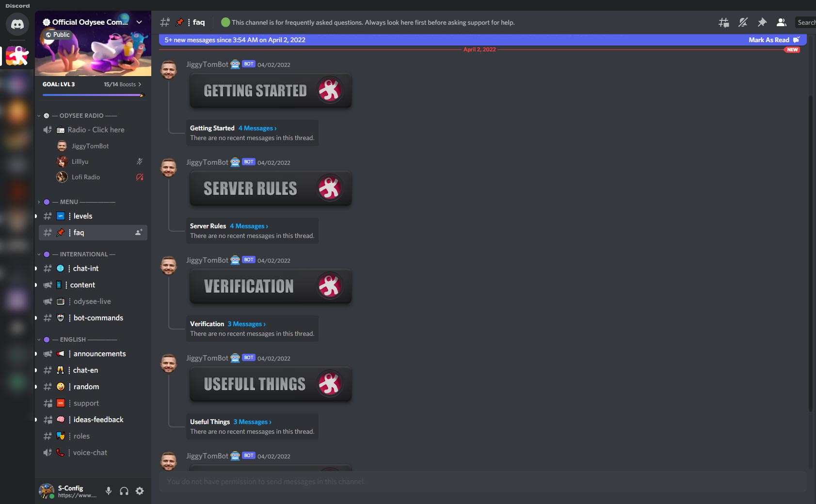The image size is (816, 504).
Task: Open User Settings gear icon
Action: tap(140, 491)
